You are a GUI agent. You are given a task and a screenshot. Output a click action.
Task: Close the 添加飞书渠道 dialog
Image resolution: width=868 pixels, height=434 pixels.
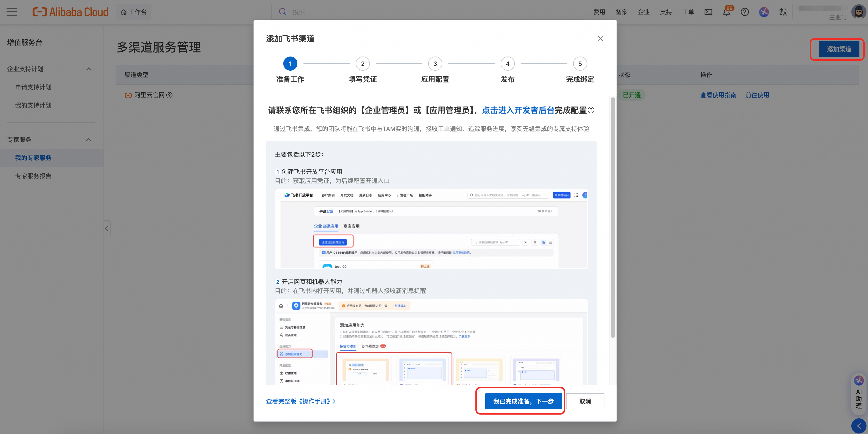pyautogui.click(x=600, y=38)
